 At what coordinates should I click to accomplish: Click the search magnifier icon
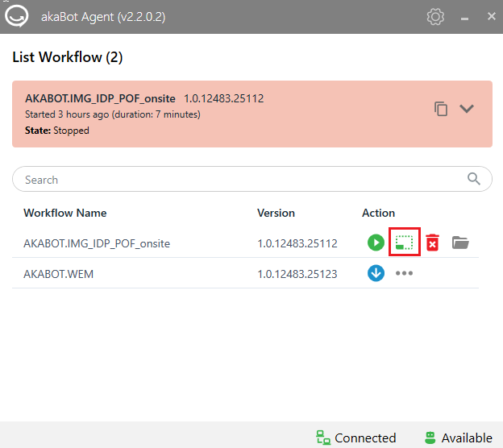tap(473, 179)
